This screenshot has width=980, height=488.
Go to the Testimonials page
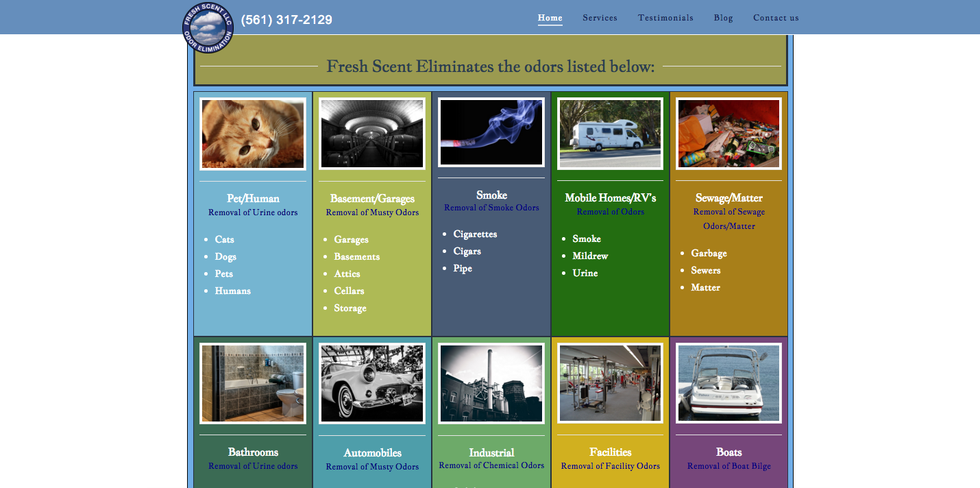(665, 18)
